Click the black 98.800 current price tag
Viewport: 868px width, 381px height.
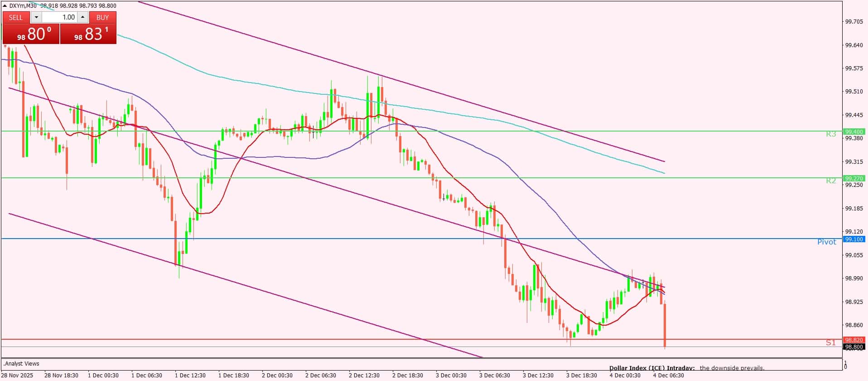point(854,347)
